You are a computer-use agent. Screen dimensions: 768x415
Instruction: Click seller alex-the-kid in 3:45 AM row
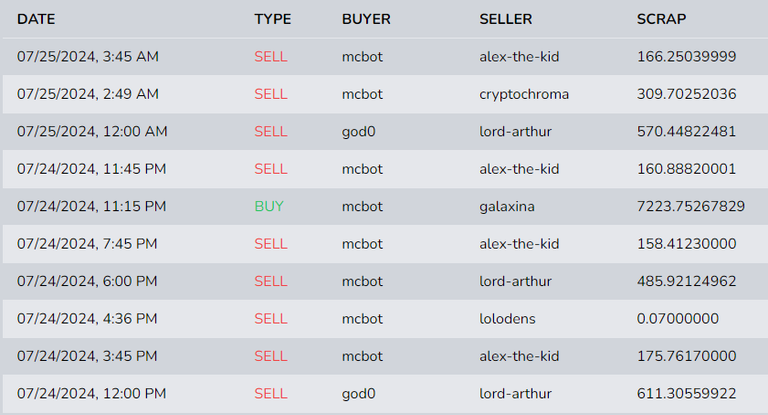click(519, 56)
